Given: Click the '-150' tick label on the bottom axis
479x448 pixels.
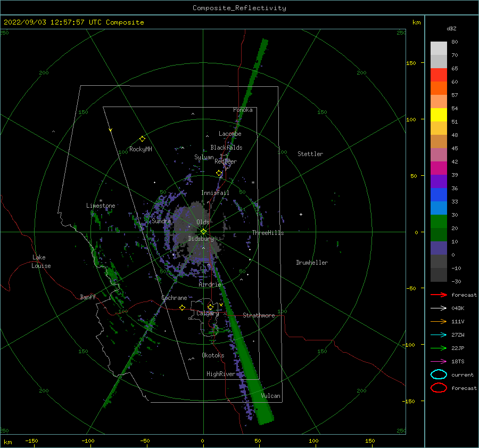Looking at the screenshot, I should click(x=31, y=441).
